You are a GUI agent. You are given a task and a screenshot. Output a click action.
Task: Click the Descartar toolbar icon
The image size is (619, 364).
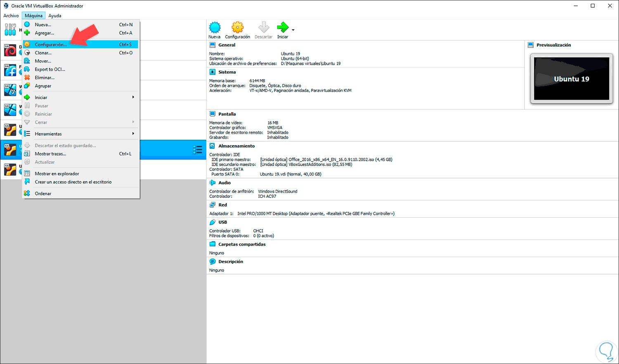pyautogui.click(x=263, y=28)
